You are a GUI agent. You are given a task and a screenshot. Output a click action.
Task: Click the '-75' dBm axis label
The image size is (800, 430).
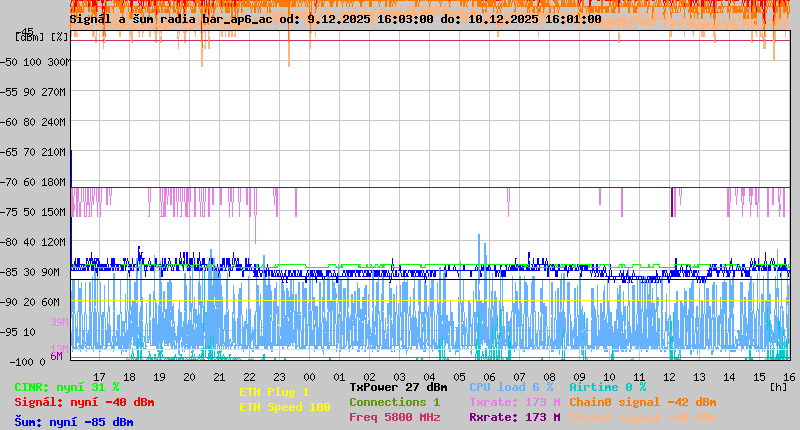pos(9,212)
